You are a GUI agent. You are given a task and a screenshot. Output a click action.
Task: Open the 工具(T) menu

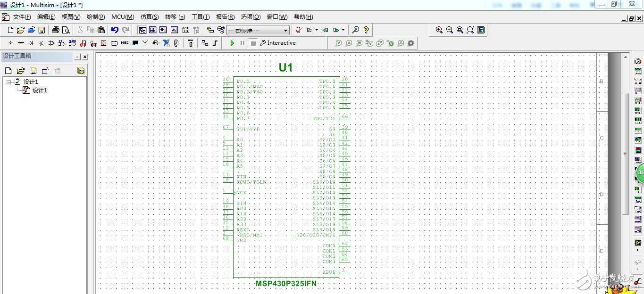(x=201, y=17)
